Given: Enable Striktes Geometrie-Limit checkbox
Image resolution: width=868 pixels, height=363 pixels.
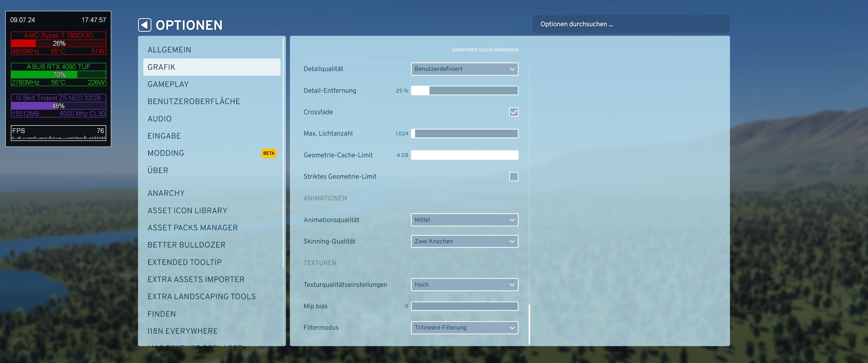Looking at the screenshot, I should point(513,176).
